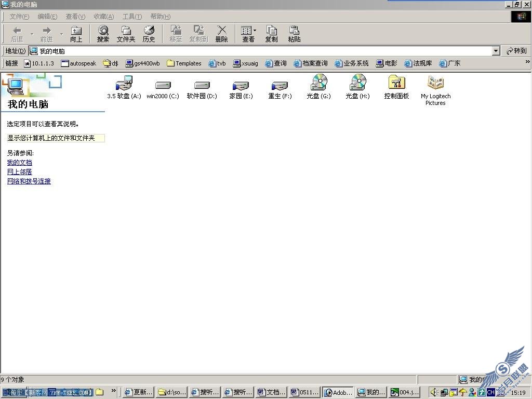Open the gs4400wb links bar shortcut

[142, 63]
